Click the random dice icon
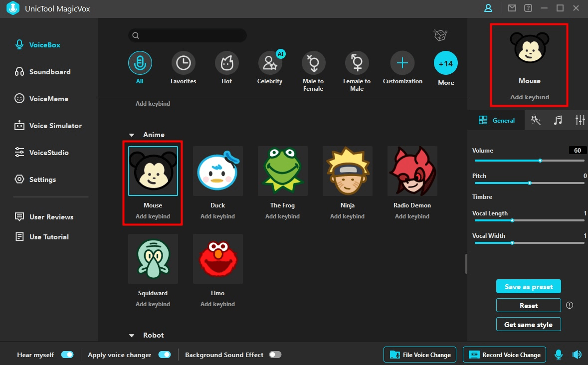Image resolution: width=588 pixels, height=365 pixels. pos(440,35)
